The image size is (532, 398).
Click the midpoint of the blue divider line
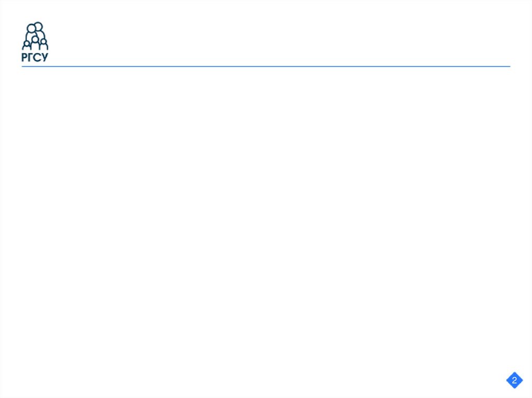(266, 66)
